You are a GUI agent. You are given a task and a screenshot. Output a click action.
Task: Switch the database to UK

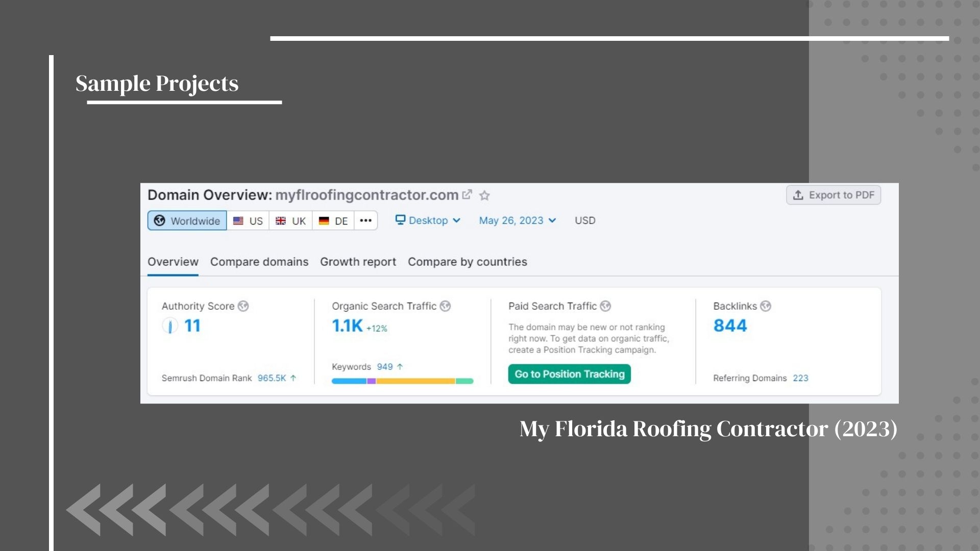pos(290,220)
